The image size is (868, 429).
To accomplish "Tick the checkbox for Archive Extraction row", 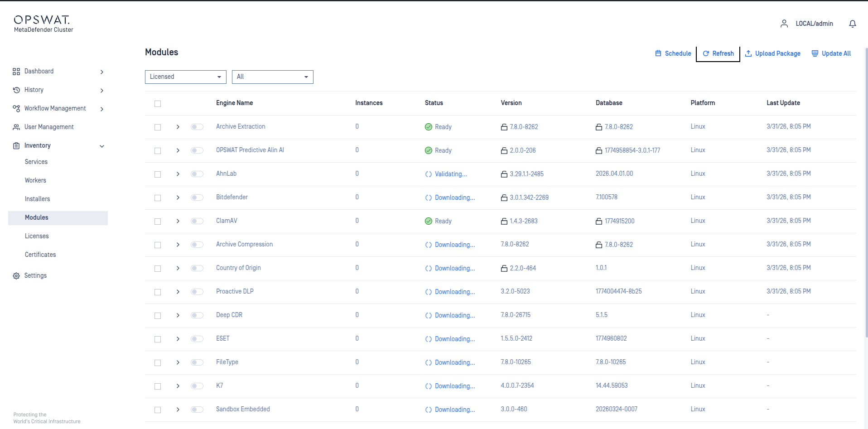I will [x=158, y=127].
